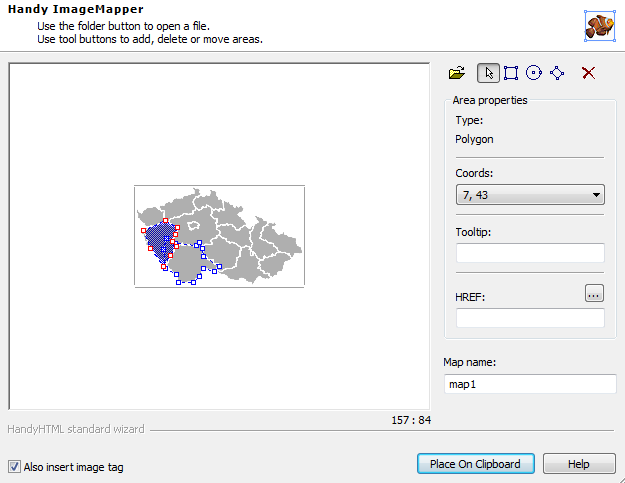Click the Polygon type value text

(x=474, y=139)
